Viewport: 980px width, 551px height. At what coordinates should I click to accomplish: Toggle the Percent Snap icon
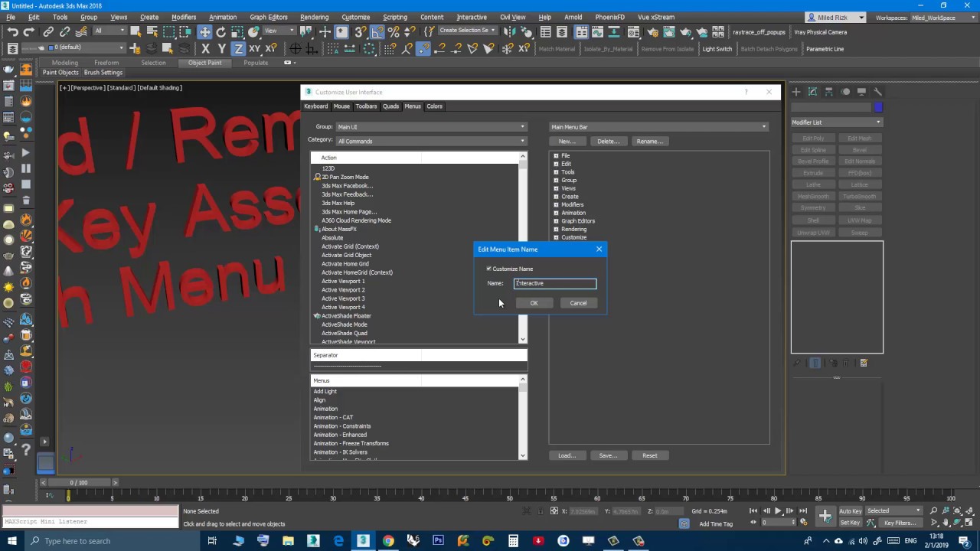[394, 31]
